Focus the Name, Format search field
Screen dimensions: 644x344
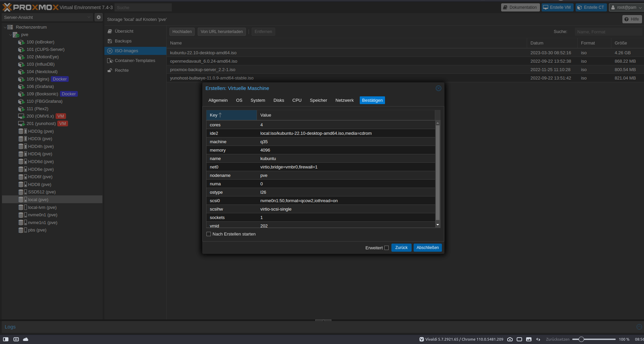click(608, 32)
